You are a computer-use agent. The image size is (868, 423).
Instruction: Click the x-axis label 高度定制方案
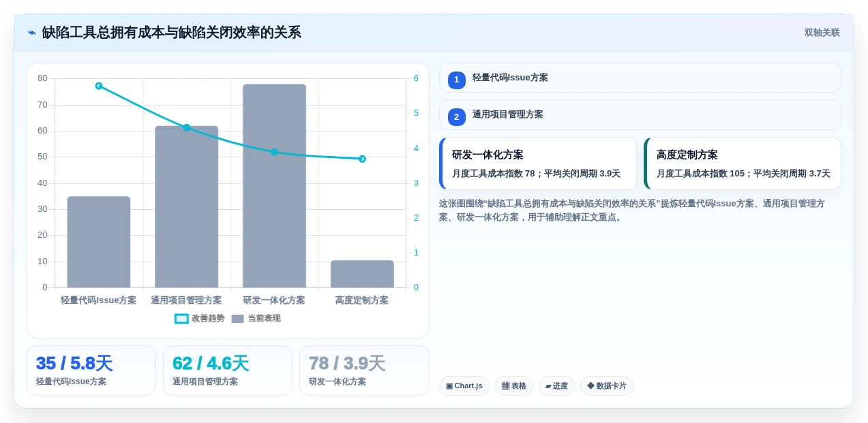pyautogui.click(x=362, y=300)
